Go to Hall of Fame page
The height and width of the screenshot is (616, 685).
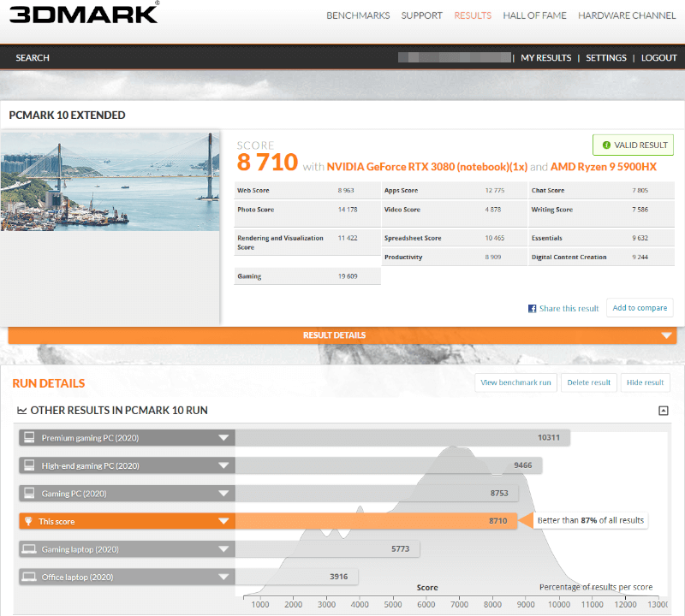pos(534,15)
